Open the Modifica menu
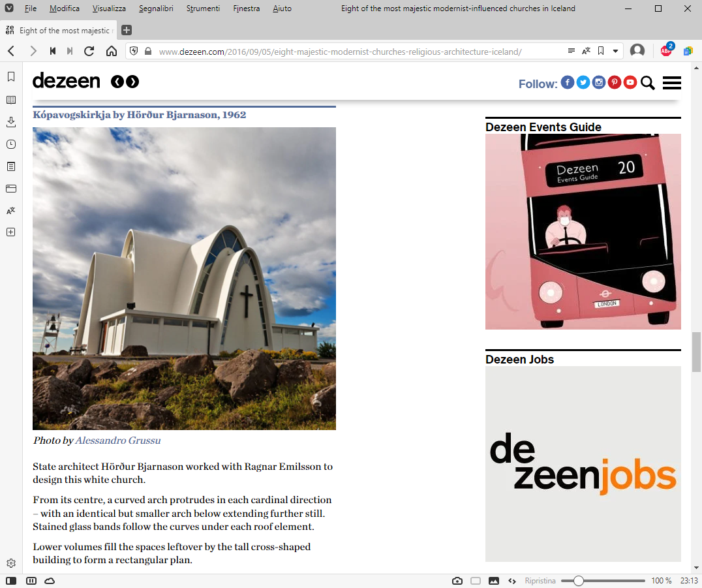Screen dimensions: 702x588 (65, 8)
